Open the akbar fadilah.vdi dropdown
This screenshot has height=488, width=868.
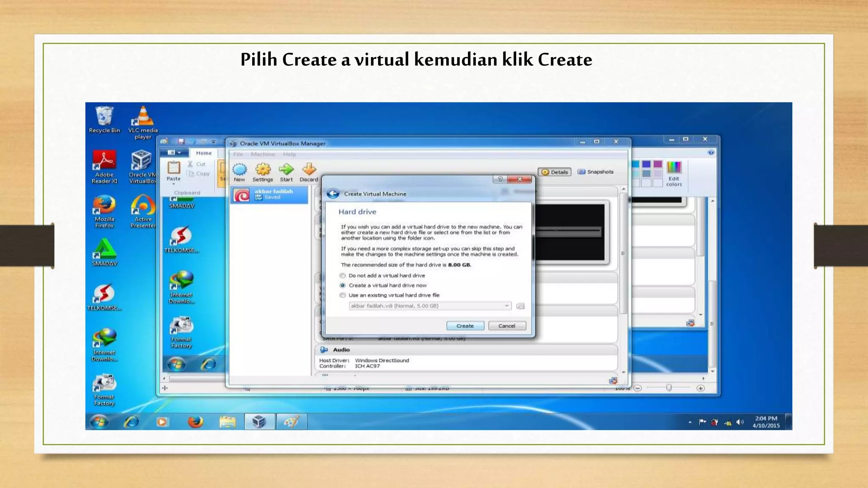[x=430, y=306]
